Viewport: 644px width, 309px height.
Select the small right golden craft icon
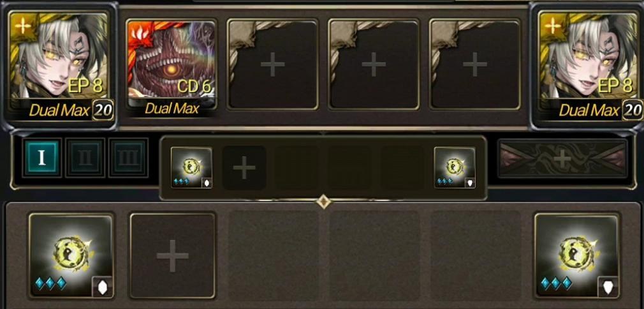click(x=455, y=167)
